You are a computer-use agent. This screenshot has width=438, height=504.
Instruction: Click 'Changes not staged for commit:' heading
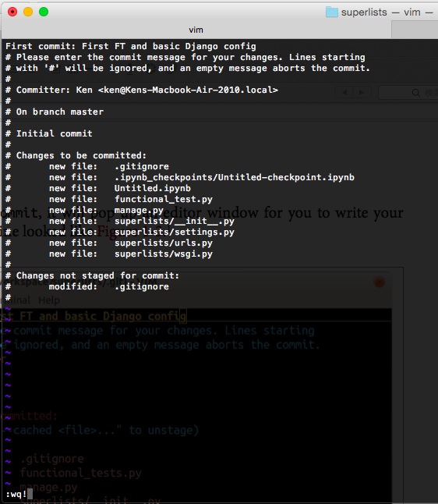93,275
